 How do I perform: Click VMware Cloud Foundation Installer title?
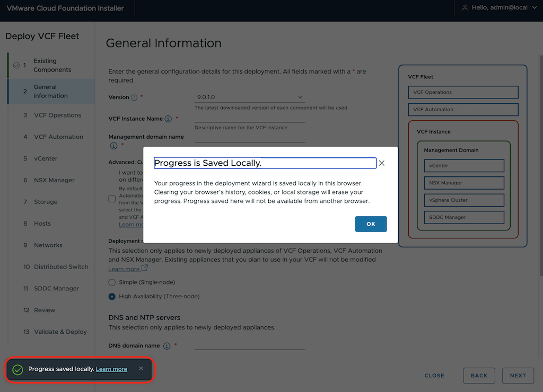[x=65, y=8]
